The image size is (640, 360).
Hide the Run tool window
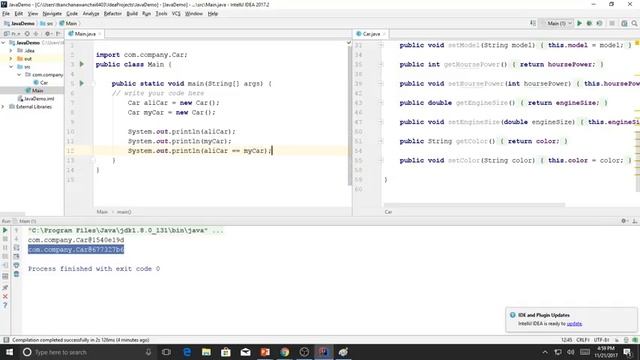(x=635, y=221)
